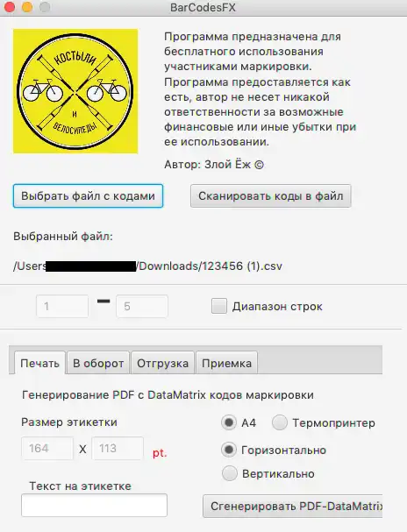Viewport: 407px width, 532px height.
Task: Click the label width field showing 164
Action: (47, 448)
